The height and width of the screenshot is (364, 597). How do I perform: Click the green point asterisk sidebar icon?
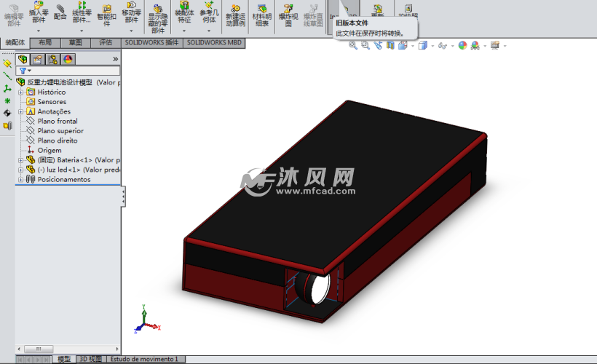tap(7, 101)
